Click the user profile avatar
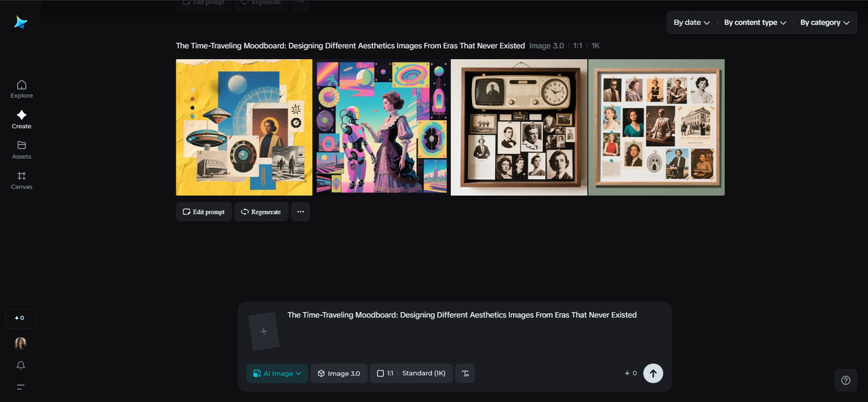 click(x=21, y=343)
